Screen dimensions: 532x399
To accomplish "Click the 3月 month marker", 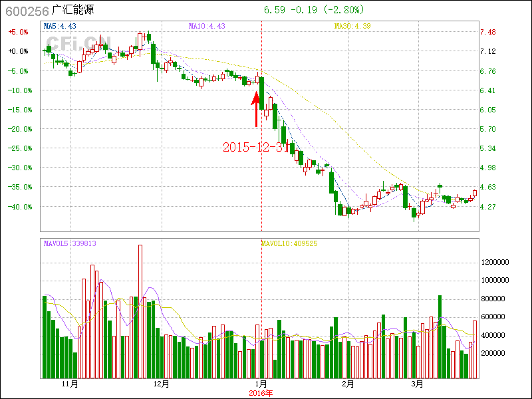I will 417,384.
